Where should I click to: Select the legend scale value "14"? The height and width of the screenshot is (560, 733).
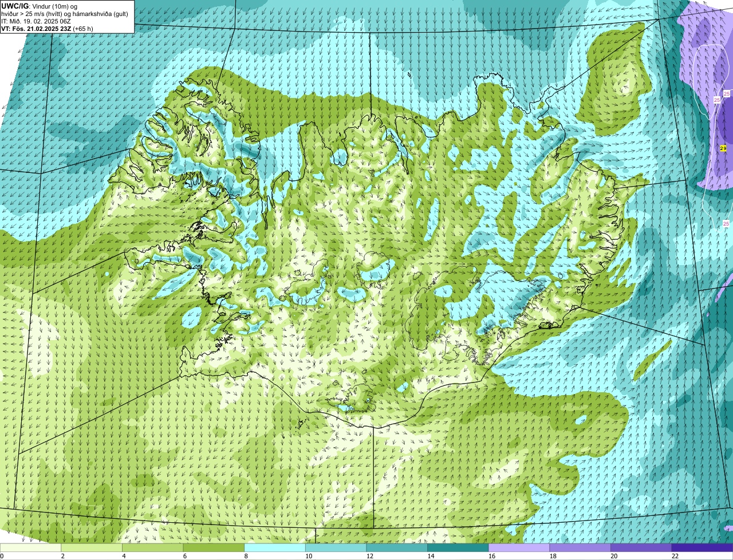(x=431, y=556)
